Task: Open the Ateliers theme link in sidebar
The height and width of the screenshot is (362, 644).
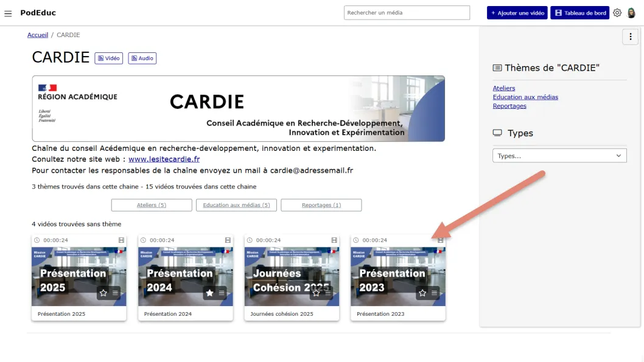Action: point(504,88)
